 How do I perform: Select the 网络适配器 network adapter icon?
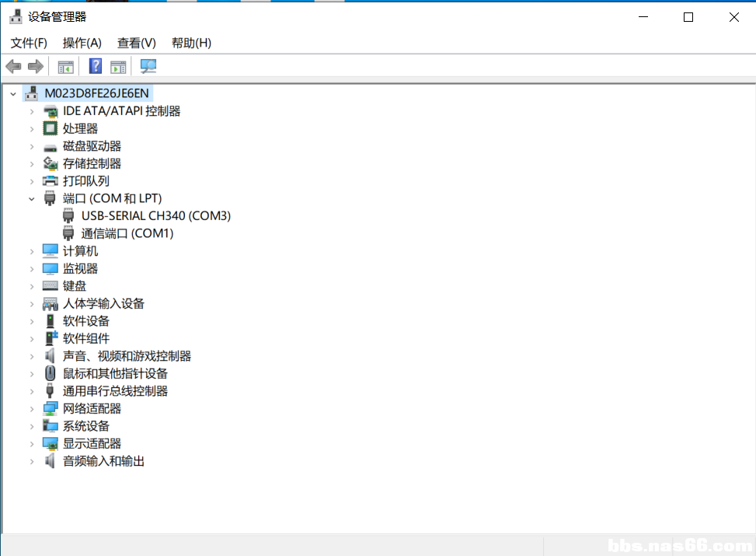pos(50,408)
